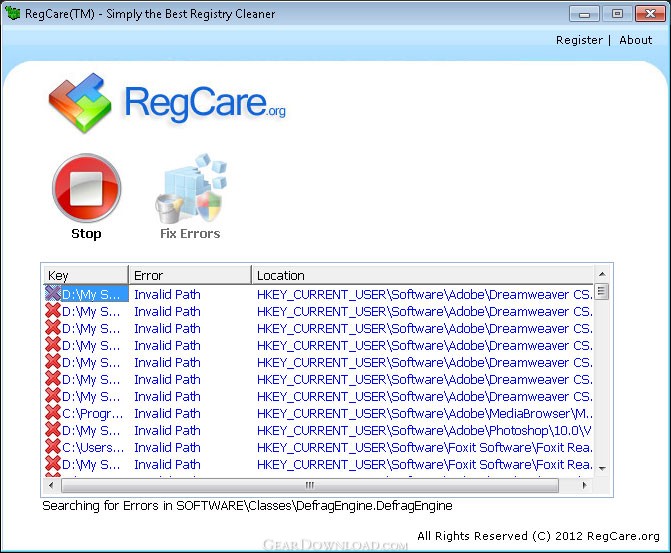This screenshot has width=671, height=553.
Task: Click the list's scroll down arrow
Action: tap(602, 469)
